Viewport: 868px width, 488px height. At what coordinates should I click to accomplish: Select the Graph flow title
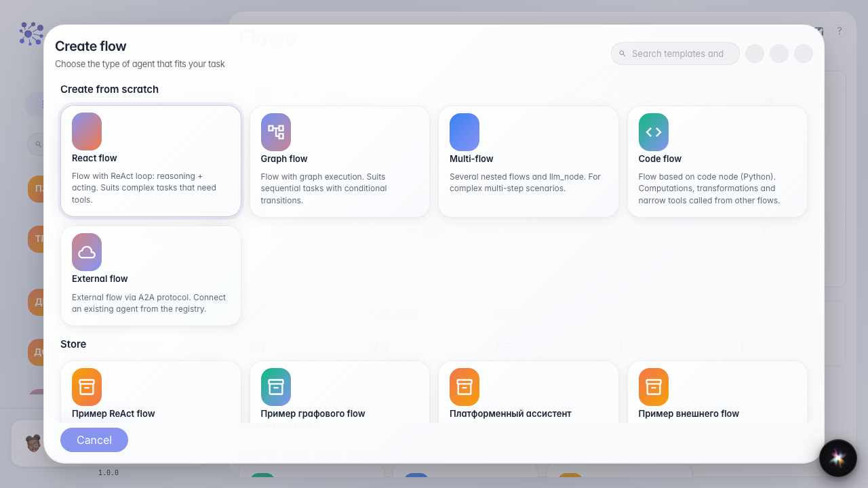(284, 159)
